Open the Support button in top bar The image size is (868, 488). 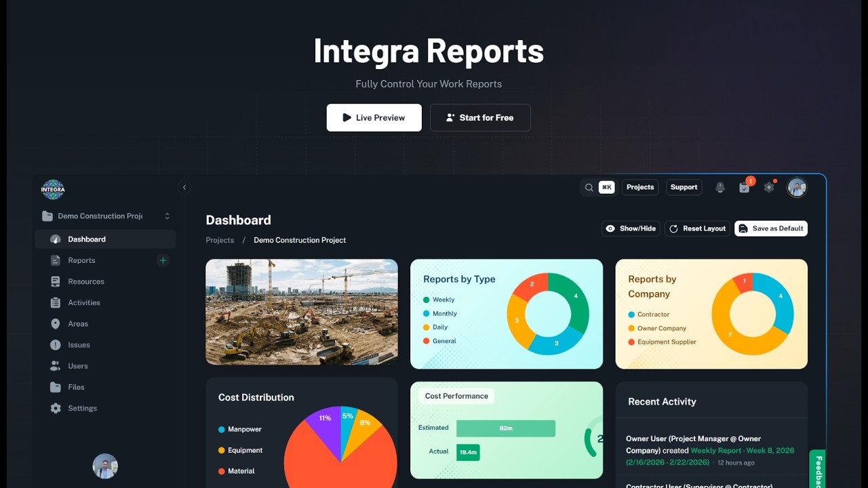point(684,187)
